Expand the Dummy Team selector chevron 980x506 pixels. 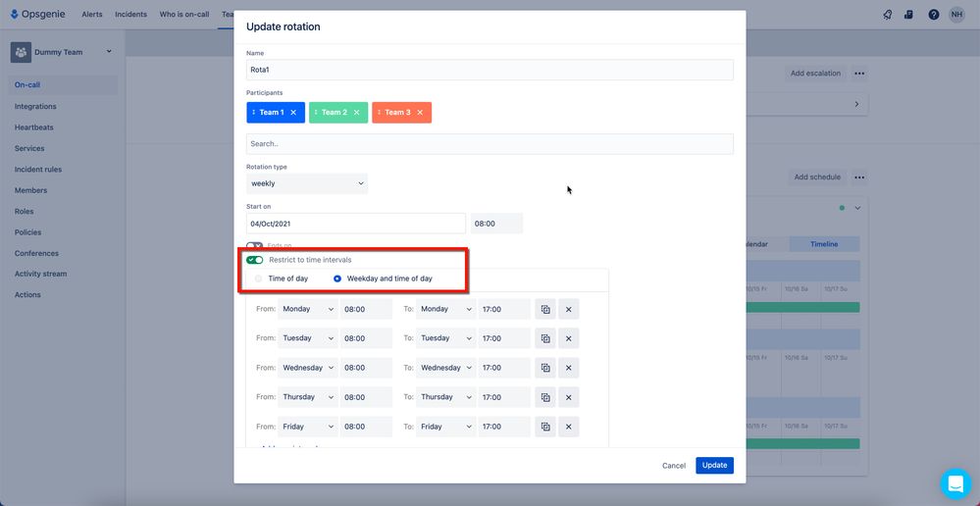[x=109, y=52]
